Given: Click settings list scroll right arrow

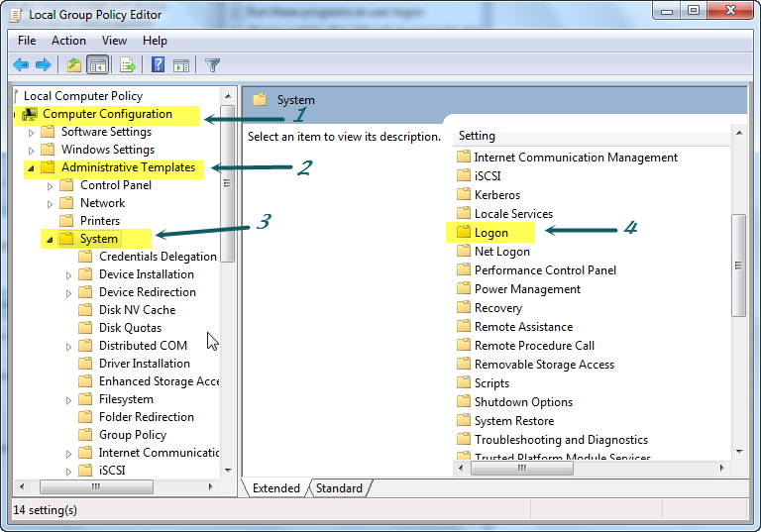Looking at the screenshot, I should click(722, 469).
